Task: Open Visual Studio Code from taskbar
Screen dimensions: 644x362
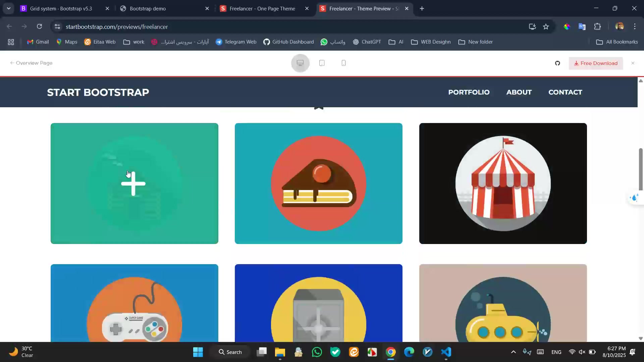Action: point(446,352)
